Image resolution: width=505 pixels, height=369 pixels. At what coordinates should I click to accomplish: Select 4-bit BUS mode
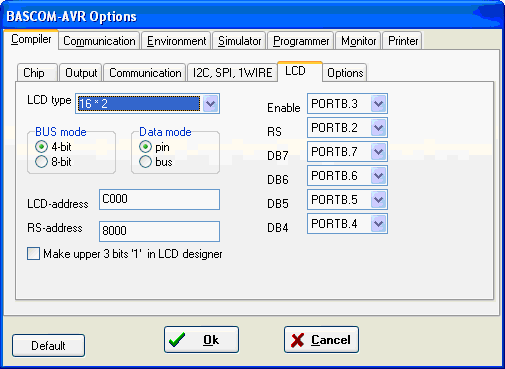point(41,147)
